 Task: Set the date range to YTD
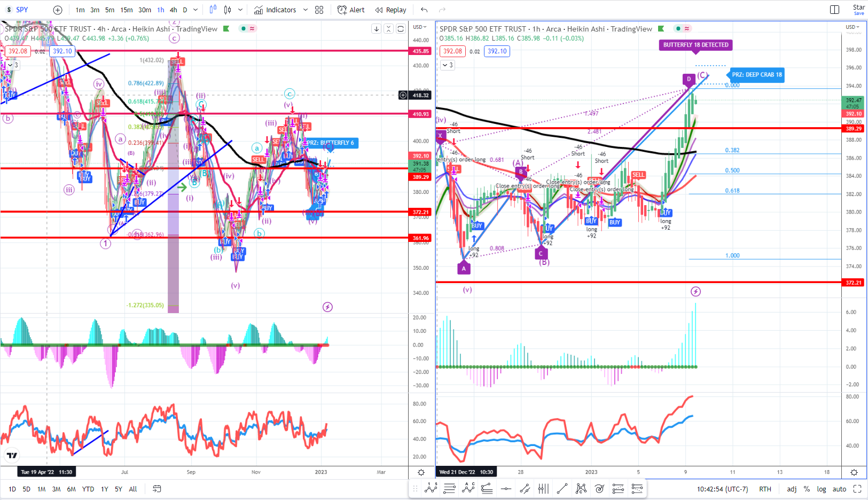[88, 489]
